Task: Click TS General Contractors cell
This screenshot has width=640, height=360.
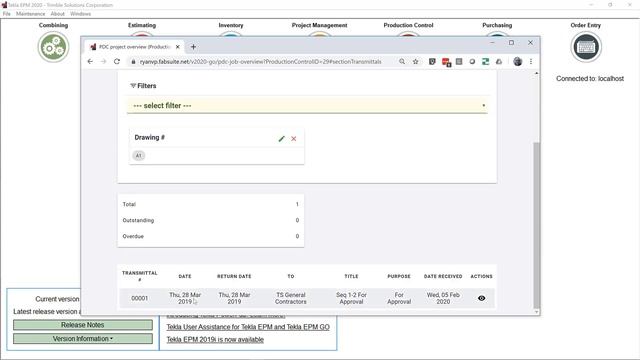Action: tap(291, 298)
